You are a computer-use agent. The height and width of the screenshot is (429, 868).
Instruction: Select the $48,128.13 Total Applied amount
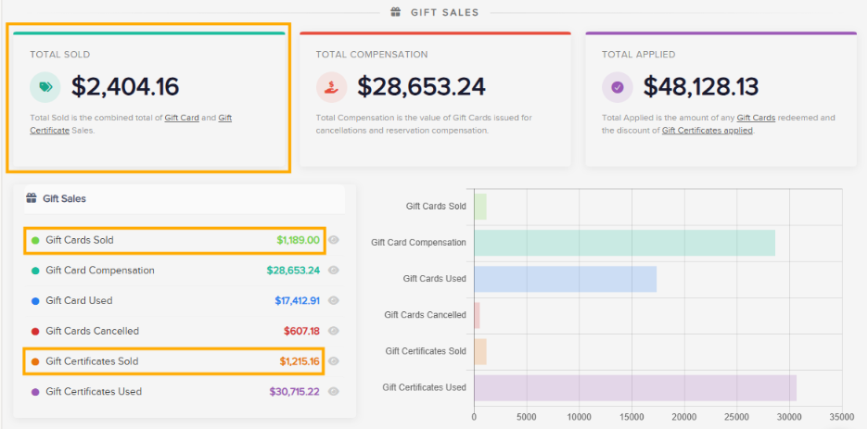tap(701, 87)
